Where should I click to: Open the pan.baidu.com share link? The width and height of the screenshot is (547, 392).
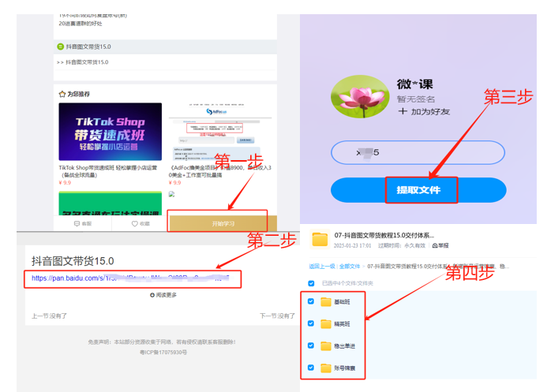pos(131,278)
